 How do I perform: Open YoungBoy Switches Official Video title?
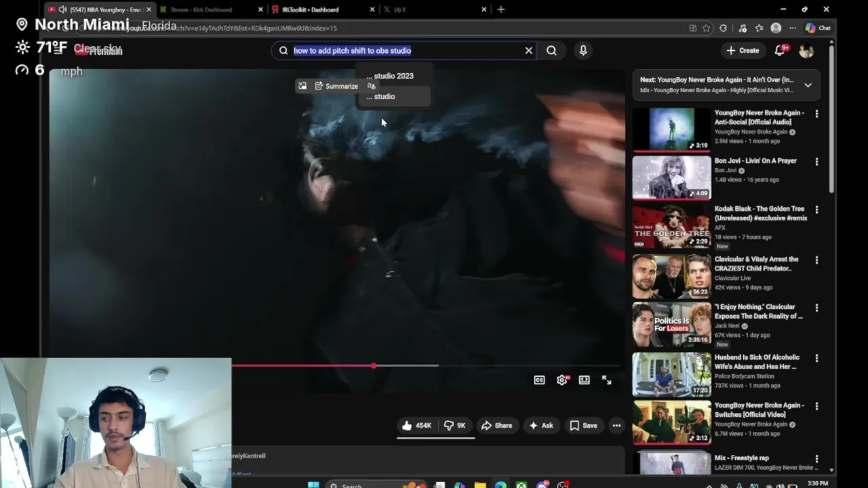[759, 409]
